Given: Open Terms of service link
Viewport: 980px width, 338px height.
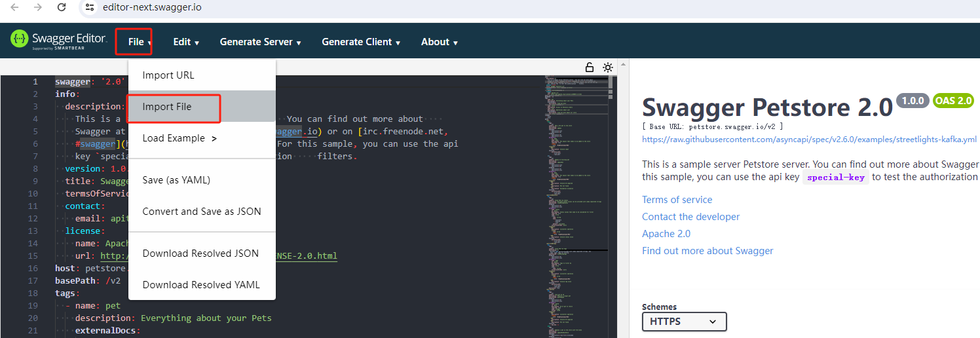Looking at the screenshot, I should pyautogui.click(x=677, y=200).
